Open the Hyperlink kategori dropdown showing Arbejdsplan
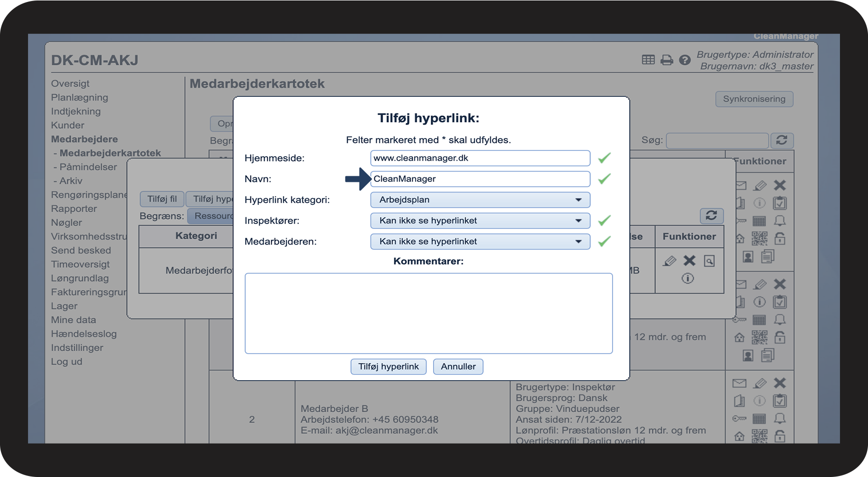 (x=480, y=200)
